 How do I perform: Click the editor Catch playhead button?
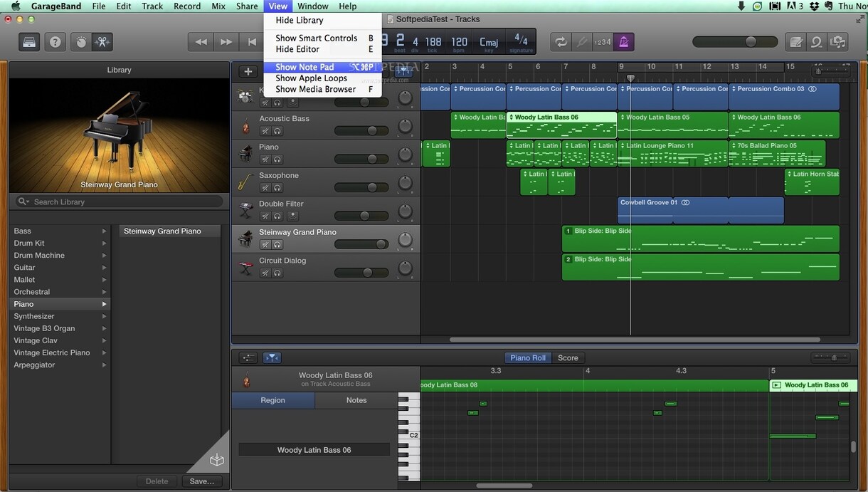coord(272,358)
